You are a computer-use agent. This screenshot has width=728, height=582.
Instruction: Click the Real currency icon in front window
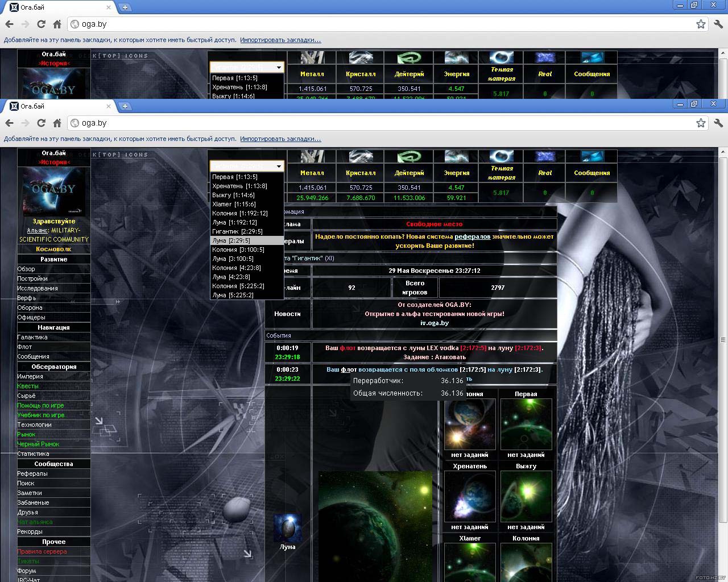(x=545, y=156)
